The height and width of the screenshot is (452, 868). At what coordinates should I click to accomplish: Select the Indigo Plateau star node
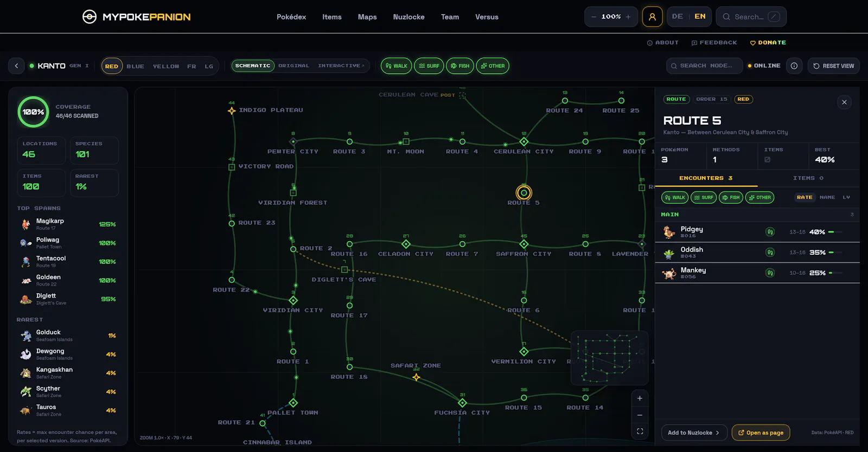coord(232,111)
